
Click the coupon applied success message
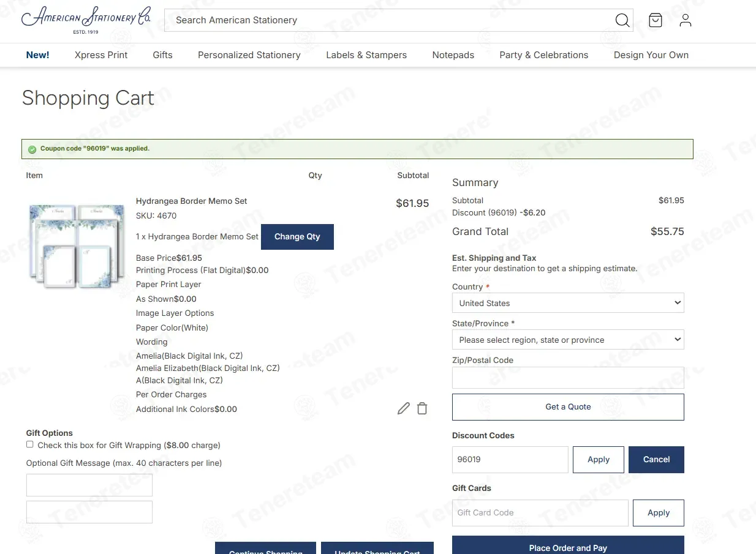point(357,149)
